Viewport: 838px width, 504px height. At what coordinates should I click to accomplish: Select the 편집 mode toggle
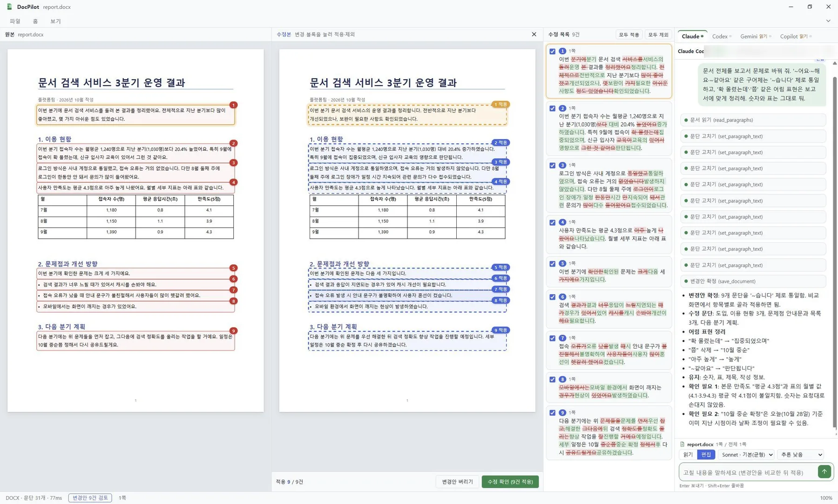pos(706,455)
